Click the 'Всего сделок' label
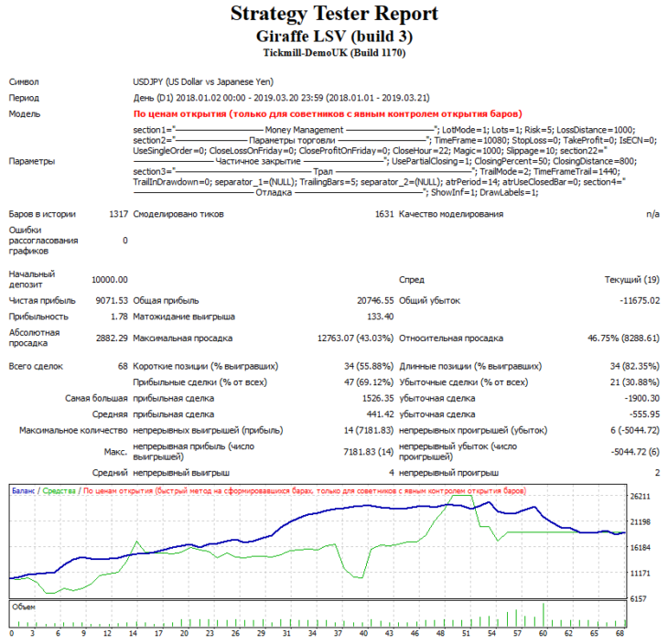This screenshot has width=668, height=644. tap(36, 366)
